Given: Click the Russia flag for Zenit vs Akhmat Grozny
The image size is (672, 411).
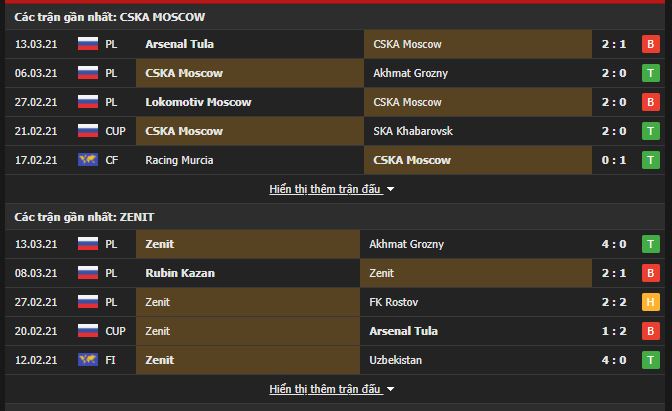Looking at the screenshot, I should pyautogui.click(x=88, y=244).
